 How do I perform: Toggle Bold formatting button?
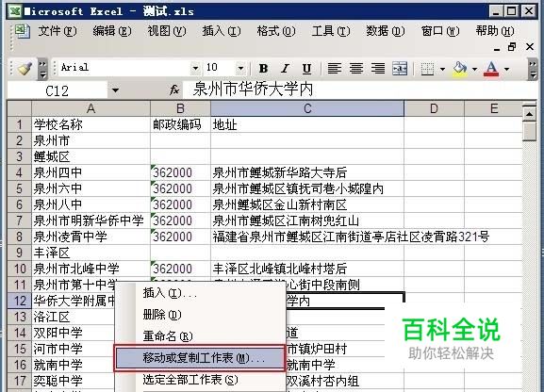point(263,69)
